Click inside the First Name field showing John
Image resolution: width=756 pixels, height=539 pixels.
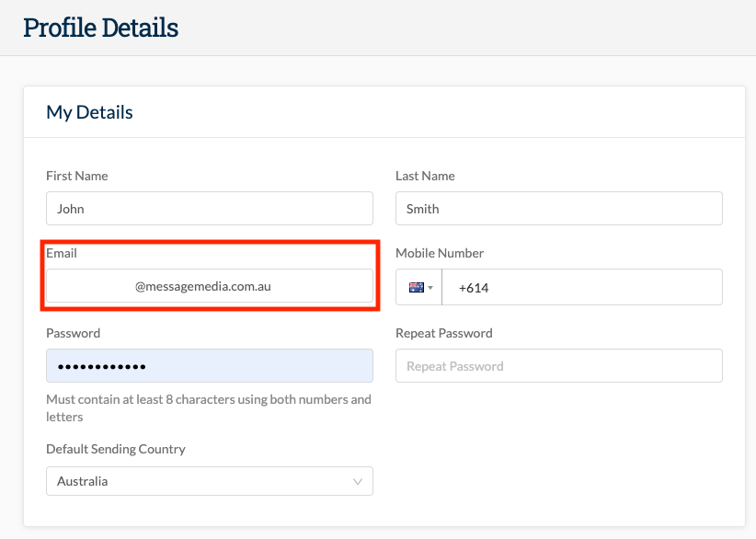[x=209, y=208]
